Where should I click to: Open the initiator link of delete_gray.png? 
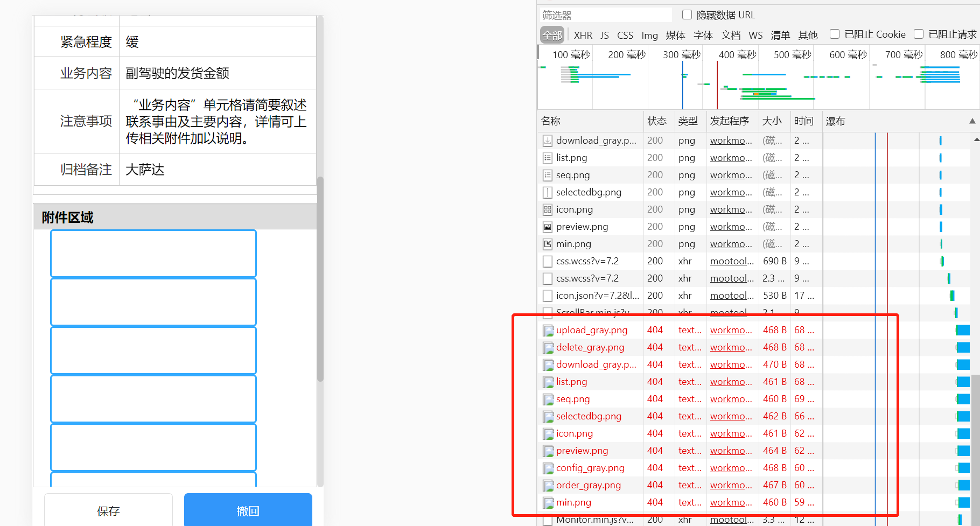tap(731, 347)
